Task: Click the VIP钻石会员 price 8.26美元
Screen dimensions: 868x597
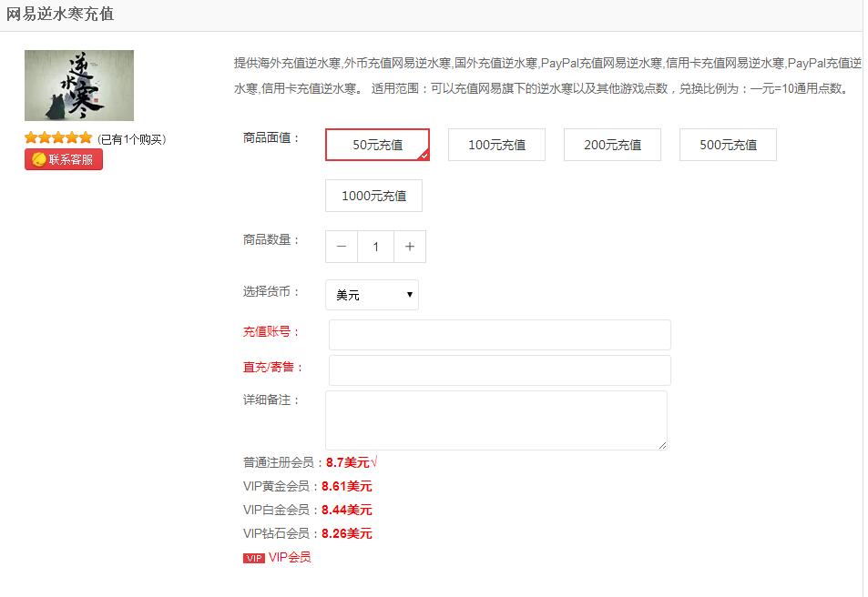Action: (x=346, y=534)
